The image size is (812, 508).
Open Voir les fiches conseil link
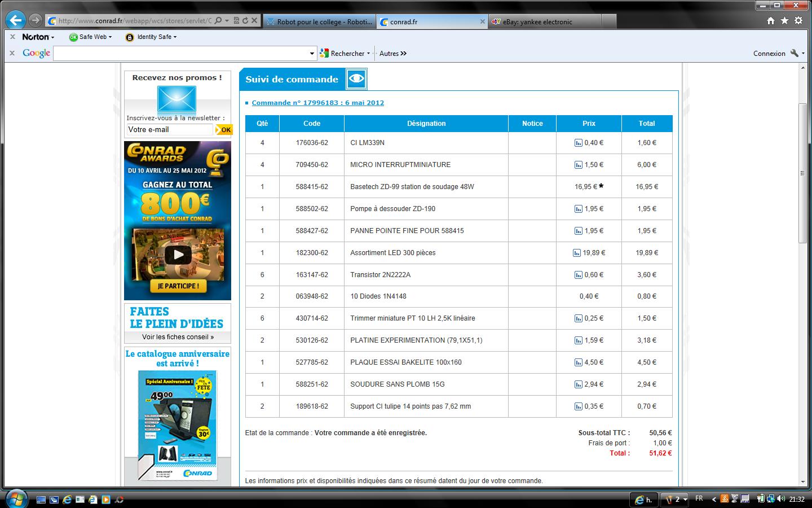tap(178, 337)
